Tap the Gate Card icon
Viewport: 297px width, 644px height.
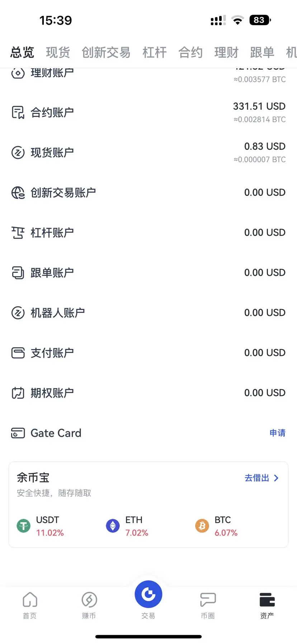point(18,433)
